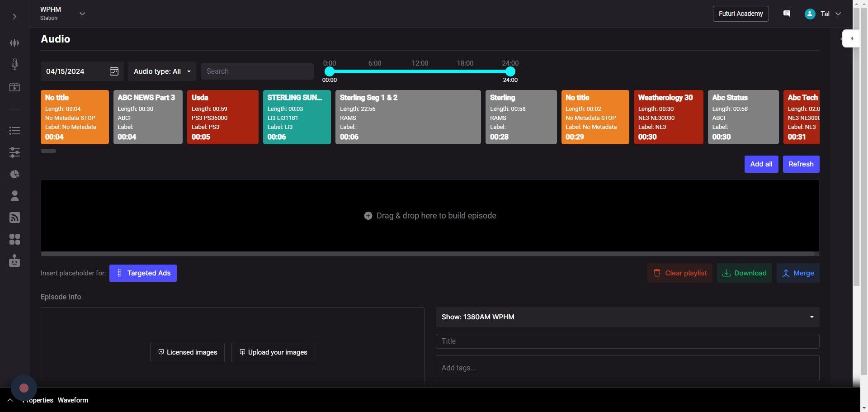
Task: Open the pie chart analytics icon
Action: coord(14,174)
